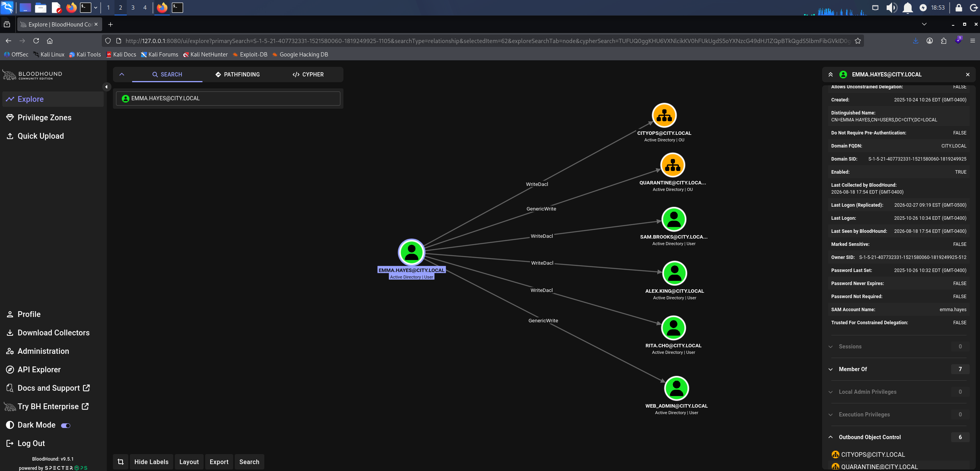Expand the Sessions section
The image size is (980, 471).
tap(899, 347)
